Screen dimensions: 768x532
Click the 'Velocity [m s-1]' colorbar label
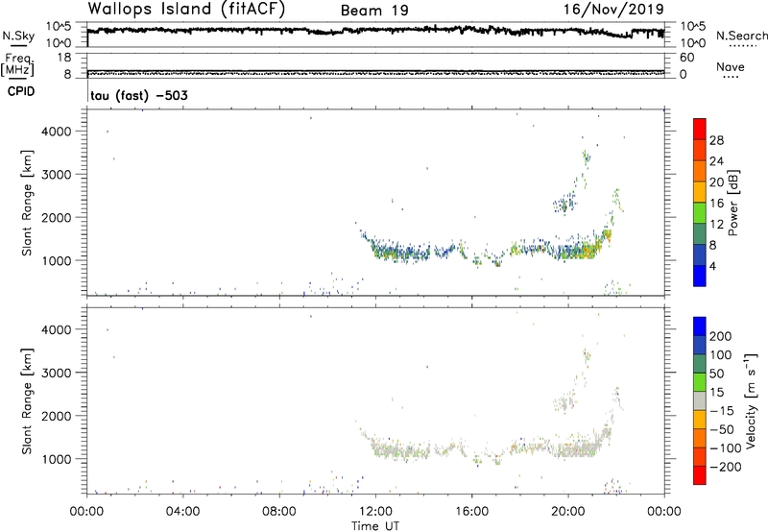coord(751,400)
